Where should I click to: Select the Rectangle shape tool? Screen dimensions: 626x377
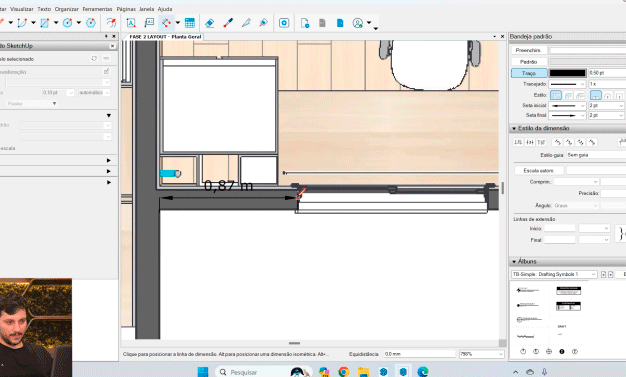(44, 23)
